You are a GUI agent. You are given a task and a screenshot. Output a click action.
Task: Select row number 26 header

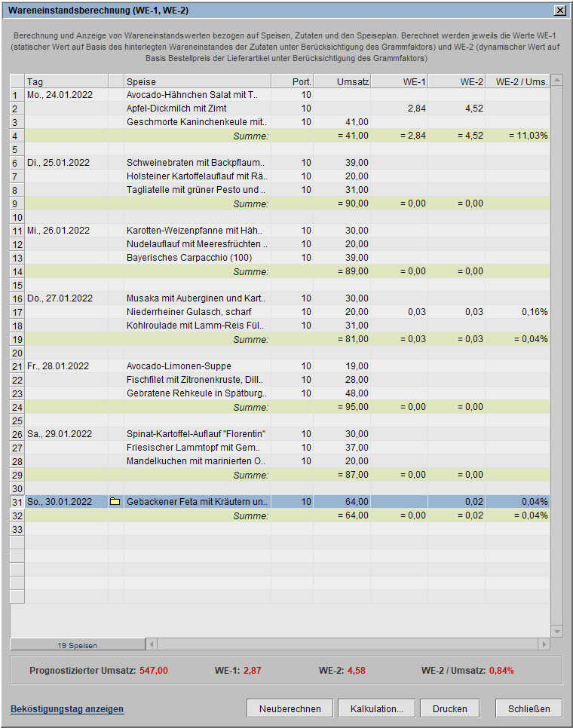[17, 434]
